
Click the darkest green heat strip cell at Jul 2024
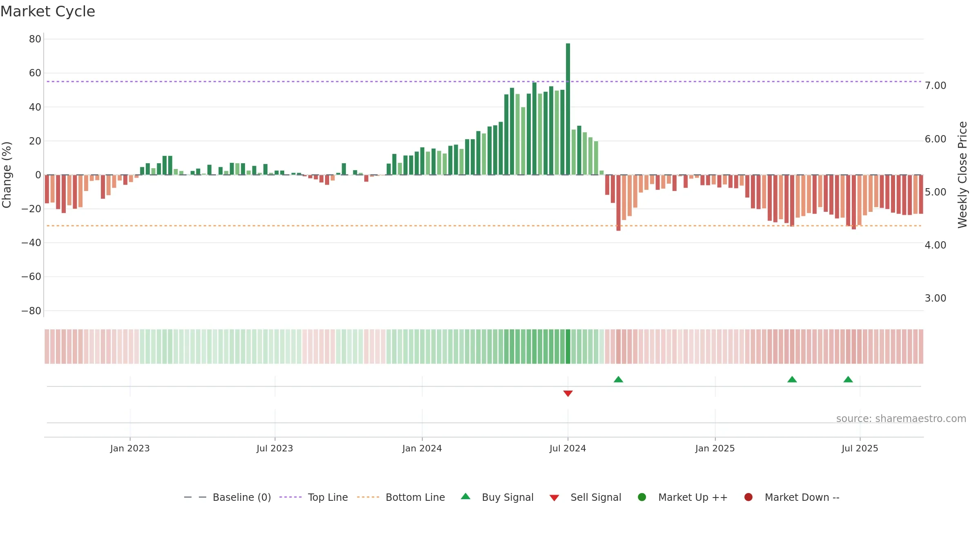click(568, 347)
